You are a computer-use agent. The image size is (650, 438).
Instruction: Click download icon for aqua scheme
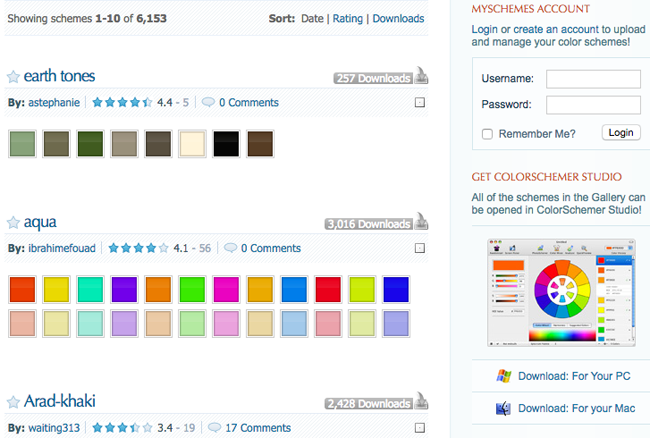tap(421, 223)
